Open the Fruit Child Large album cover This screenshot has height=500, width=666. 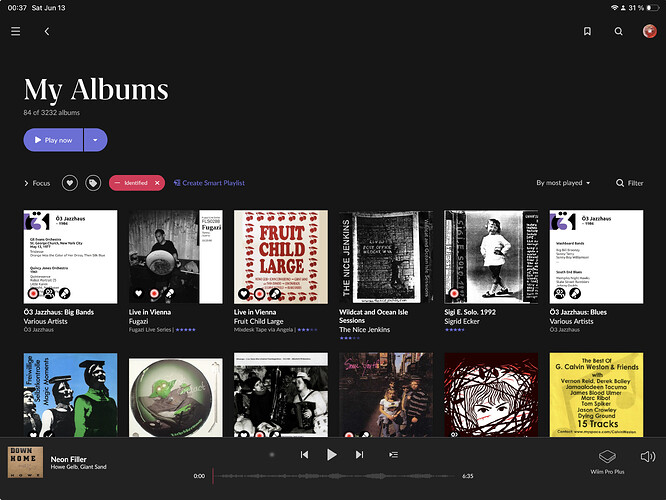[x=281, y=257]
